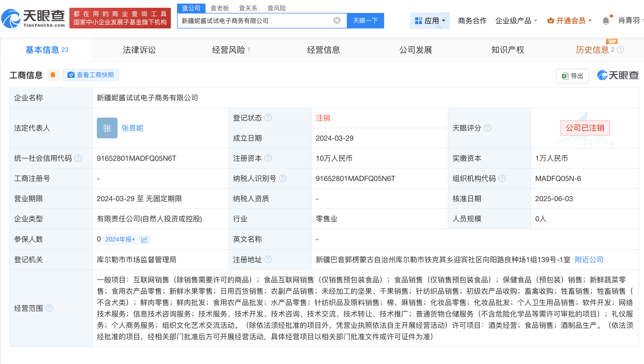Click enterprise type 有限责任公司(自然人投资或控股)
This screenshot has width=644, height=364.
(x=149, y=219)
